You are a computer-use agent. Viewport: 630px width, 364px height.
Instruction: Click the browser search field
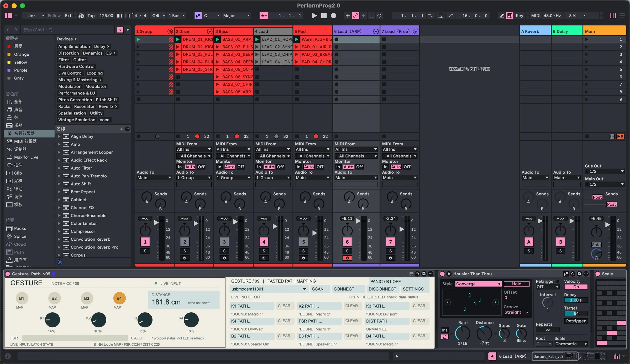tap(68, 30)
